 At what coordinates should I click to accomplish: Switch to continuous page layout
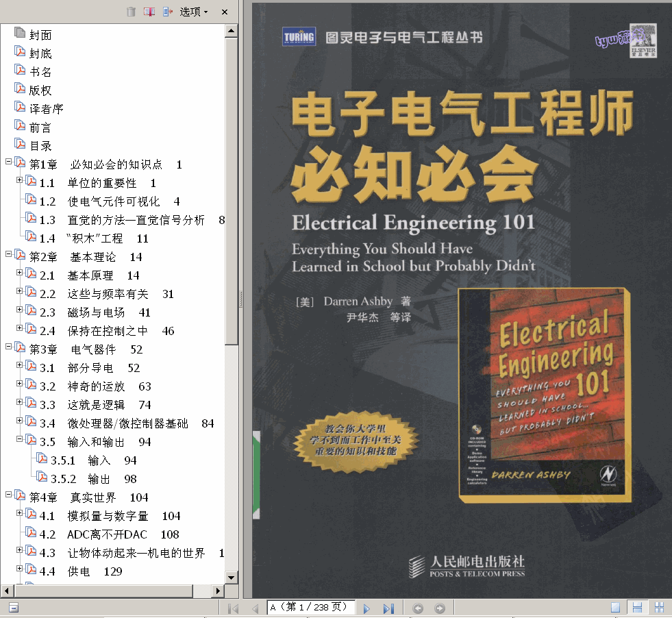pos(637,607)
